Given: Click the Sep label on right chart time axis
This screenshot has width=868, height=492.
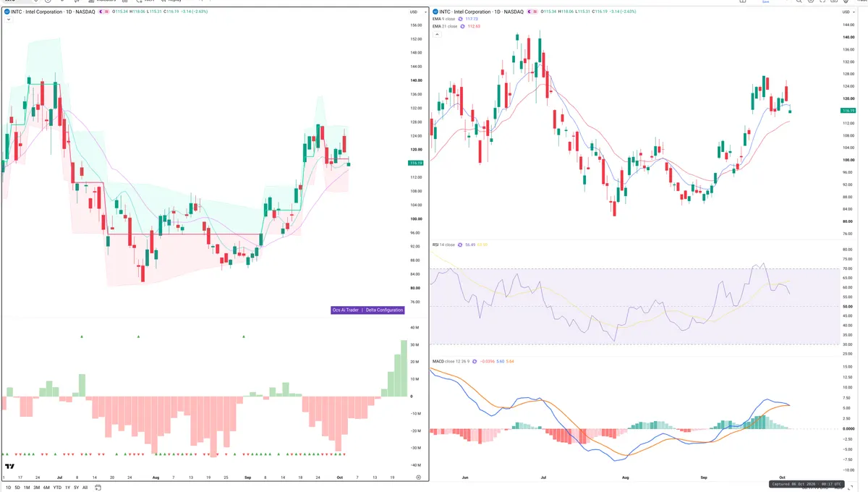Looking at the screenshot, I should coord(705,478).
